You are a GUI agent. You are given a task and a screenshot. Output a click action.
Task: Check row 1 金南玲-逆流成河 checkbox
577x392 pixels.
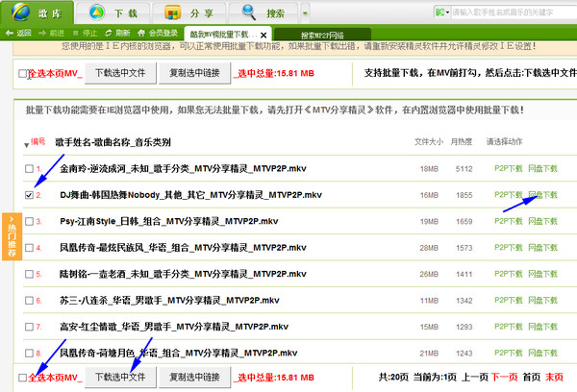(29, 168)
